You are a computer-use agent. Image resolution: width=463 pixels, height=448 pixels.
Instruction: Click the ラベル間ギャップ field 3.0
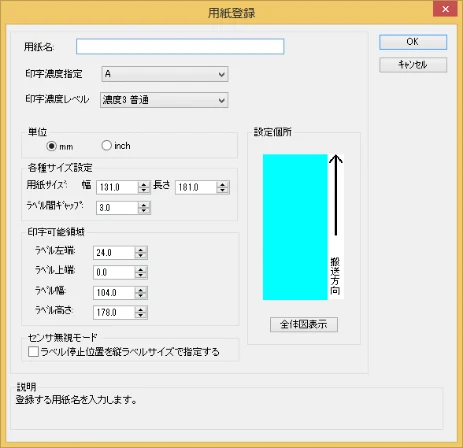117,208
